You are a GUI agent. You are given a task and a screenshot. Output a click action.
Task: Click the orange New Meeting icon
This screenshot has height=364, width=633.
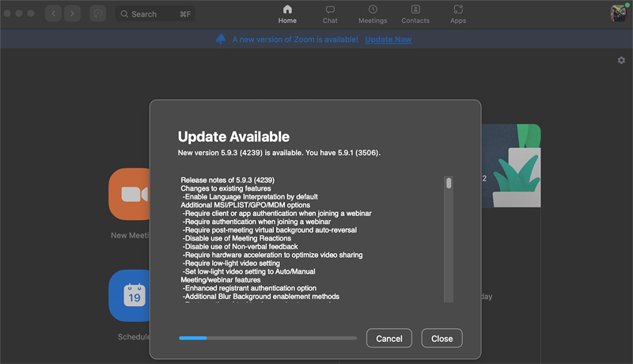click(x=130, y=194)
